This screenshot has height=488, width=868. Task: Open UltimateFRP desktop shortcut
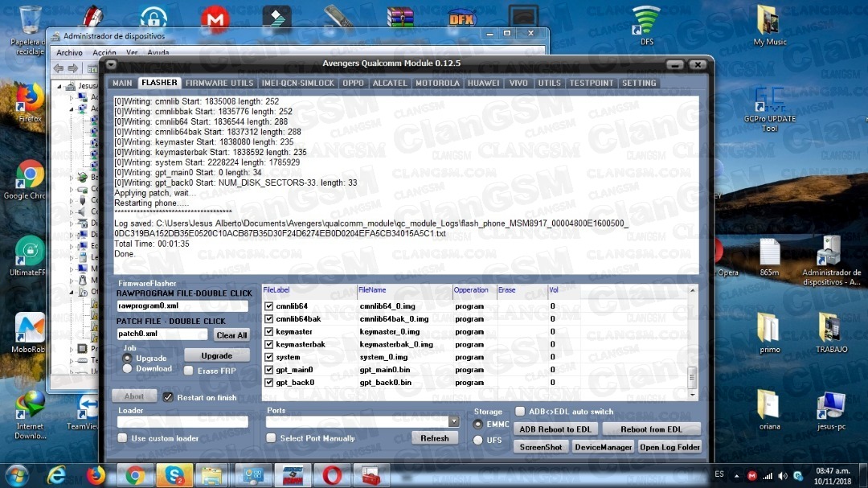click(29, 256)
